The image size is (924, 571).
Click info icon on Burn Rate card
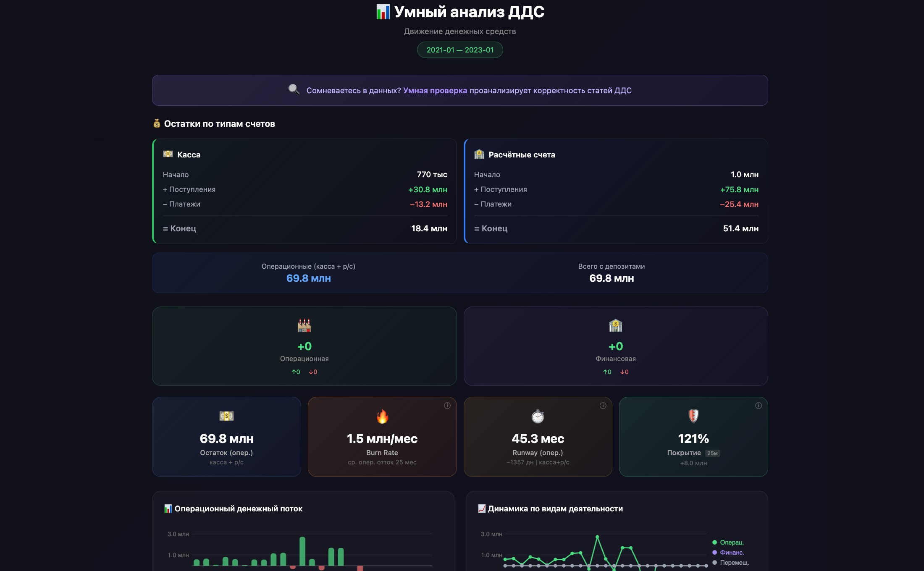pyautogui.click(x=447, y=406)
